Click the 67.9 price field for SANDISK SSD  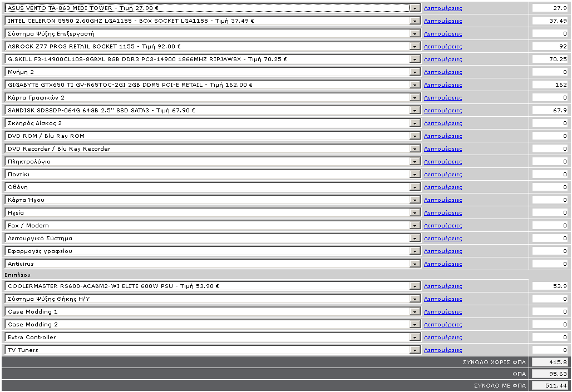coord(550,110)
